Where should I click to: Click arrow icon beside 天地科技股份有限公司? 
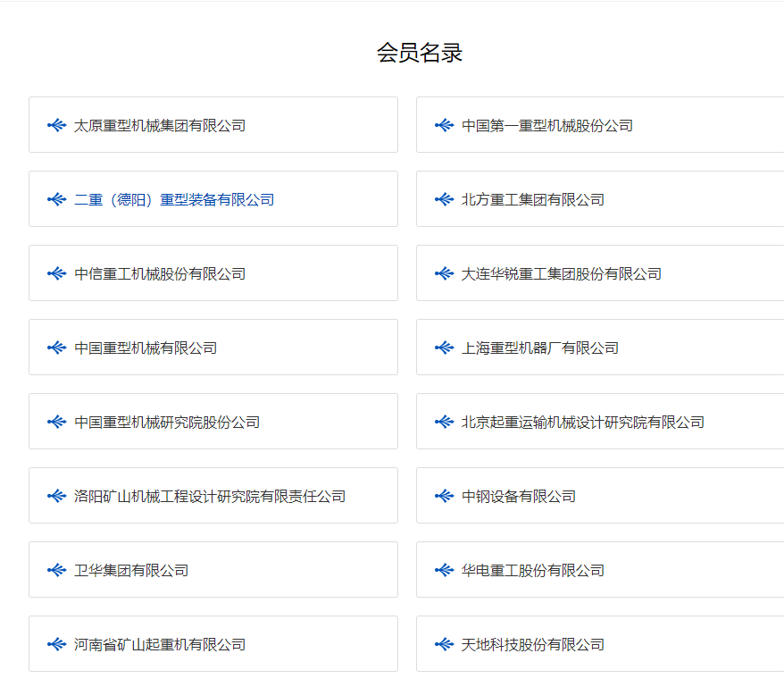click(444, 644)
